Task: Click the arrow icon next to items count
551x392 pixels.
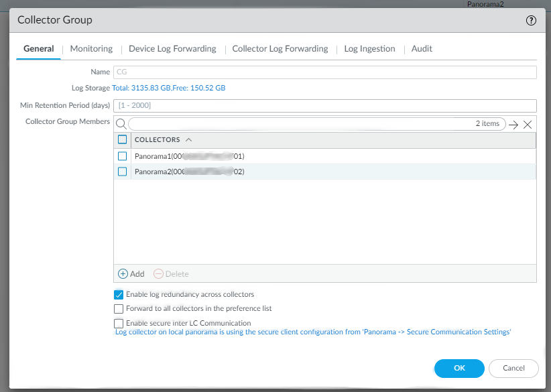Action: point(513,124)
